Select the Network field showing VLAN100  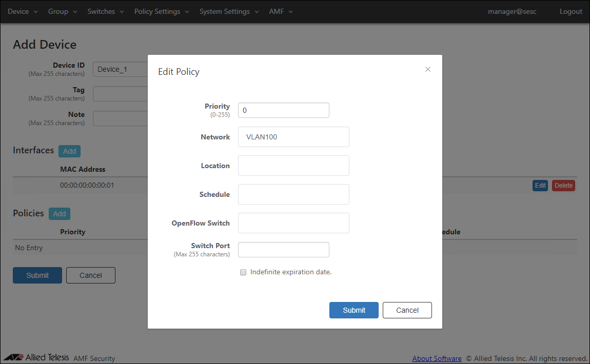click(293, 137)
